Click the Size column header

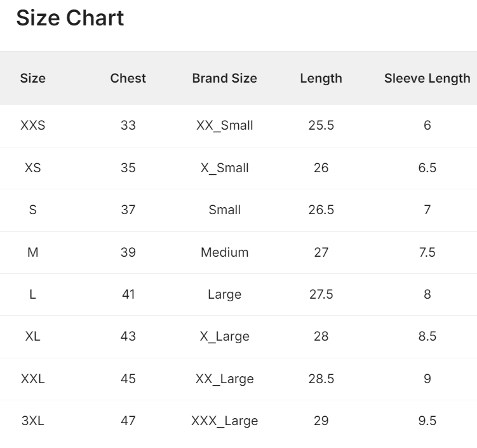tap(33, 78)
